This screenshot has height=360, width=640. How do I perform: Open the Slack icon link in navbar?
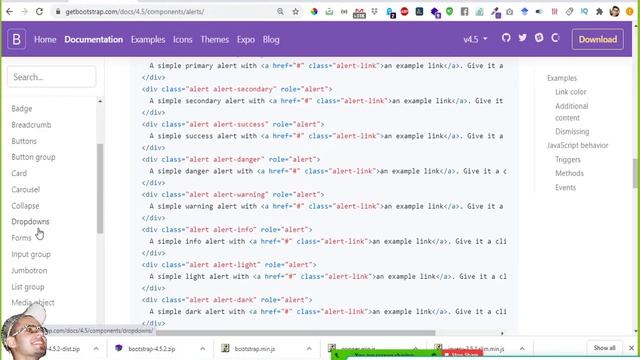pyautogui.click(x=539, y=38)
